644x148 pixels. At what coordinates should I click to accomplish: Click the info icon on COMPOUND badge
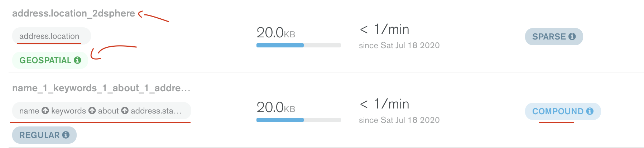coord(590,111)
